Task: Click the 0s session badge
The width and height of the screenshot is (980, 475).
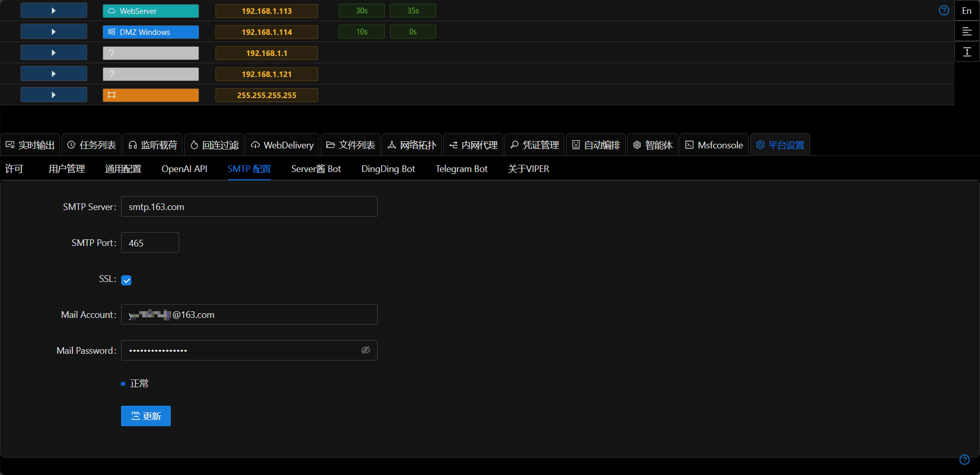Action: pyautogui.click(x=413, y=32)
